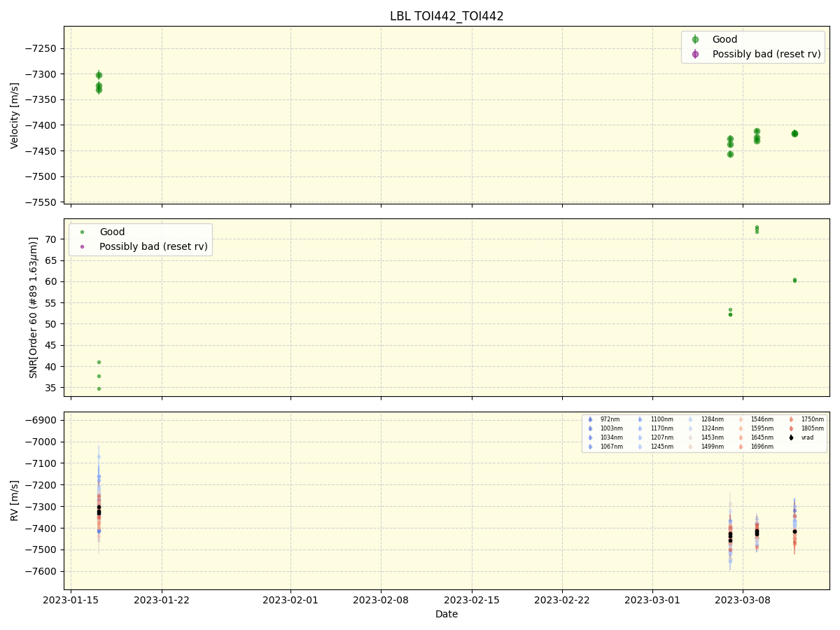Click the green Good marker in velocity legend
Viewport: 840px width, 630px height.
coord(695,39)
